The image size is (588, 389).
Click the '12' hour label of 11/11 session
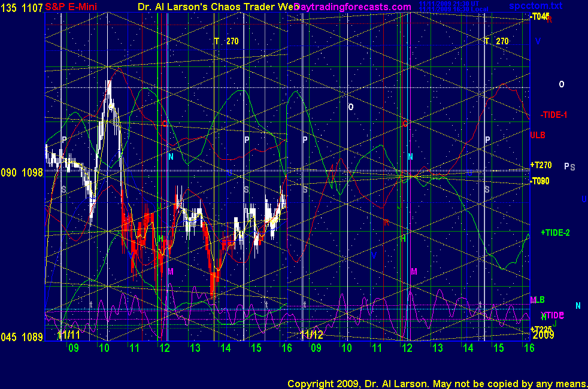[x=165, y=348]
